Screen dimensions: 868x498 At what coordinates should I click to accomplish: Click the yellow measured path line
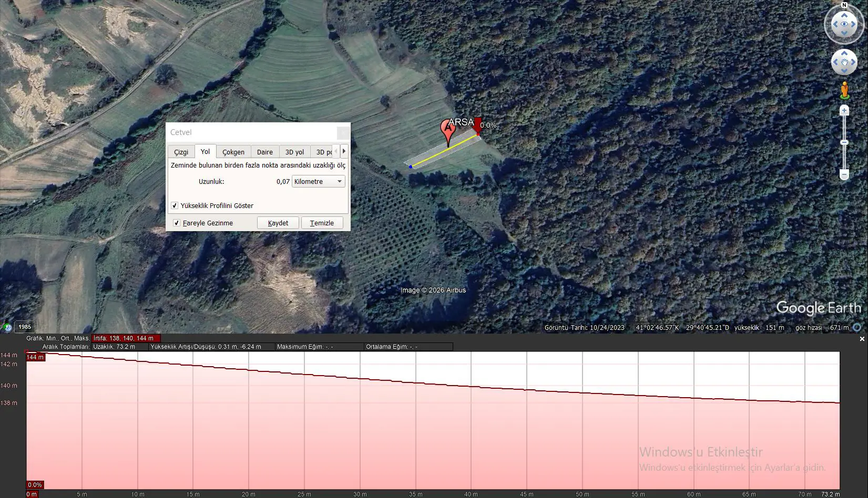tap(444, 151)
